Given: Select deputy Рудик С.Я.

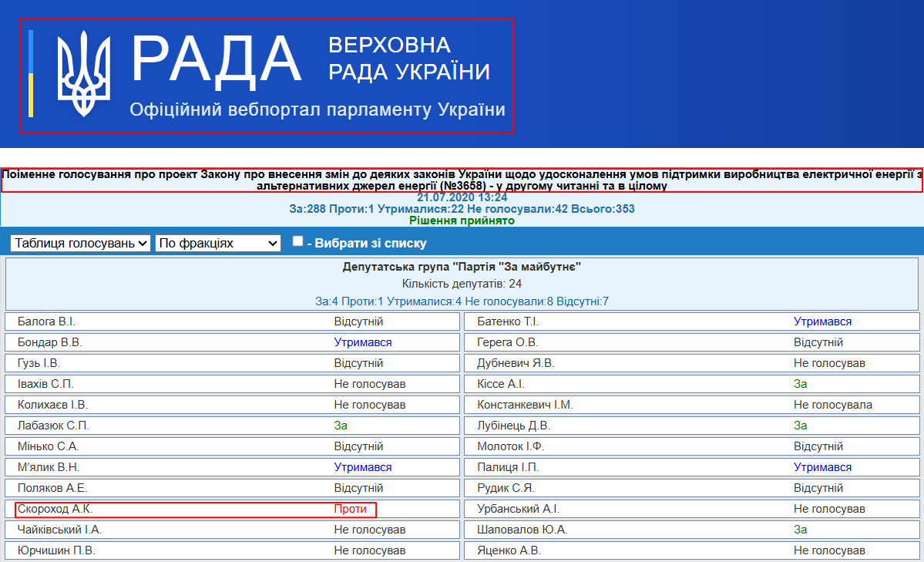Looking at the screenshot, I should pyautogui.click(x=506, y=488).
